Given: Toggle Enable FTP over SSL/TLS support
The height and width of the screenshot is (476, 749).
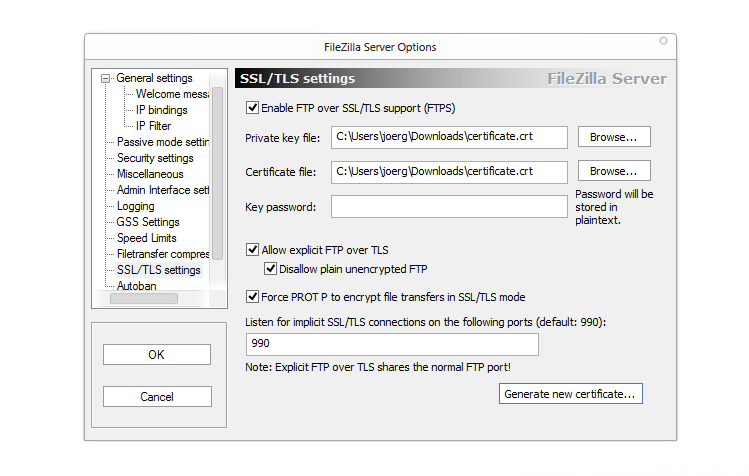Looking at the screenshot, I should click(x=253, y=108).
